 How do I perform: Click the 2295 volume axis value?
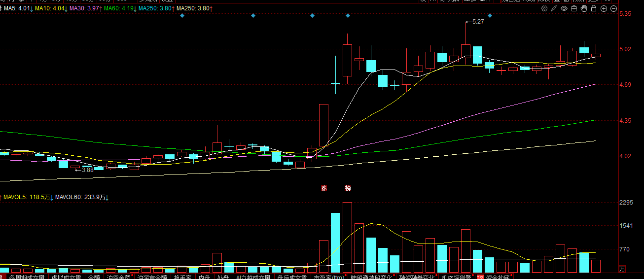coord(626,203)
